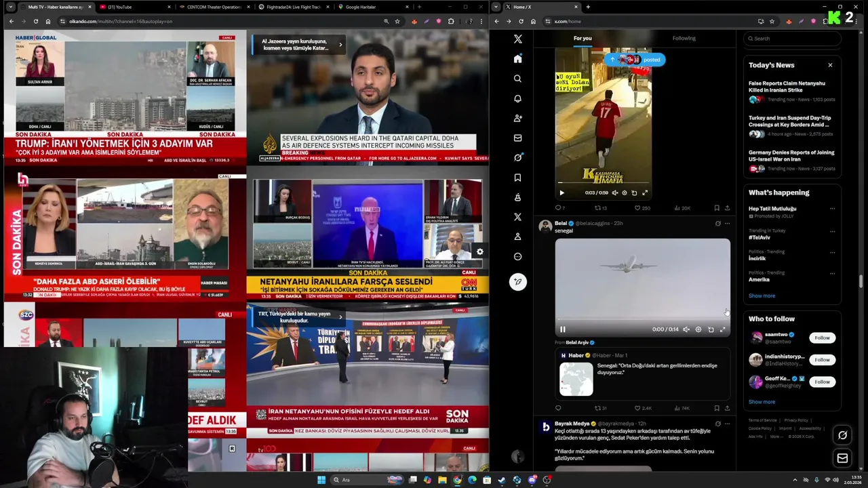Switch to Following tab
This screenshot has width=868, height=488.
tap(684, 38)
